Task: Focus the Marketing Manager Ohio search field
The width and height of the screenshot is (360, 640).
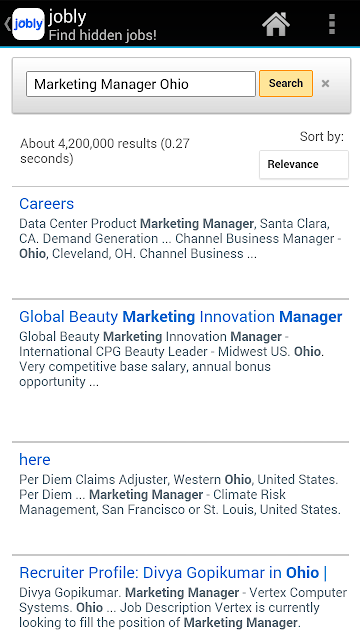Action: tap(141, 84)
